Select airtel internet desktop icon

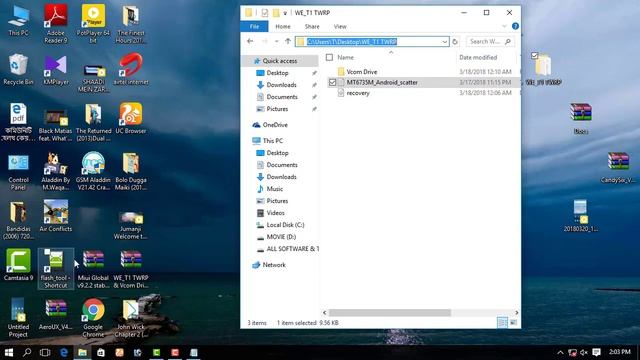131,69
